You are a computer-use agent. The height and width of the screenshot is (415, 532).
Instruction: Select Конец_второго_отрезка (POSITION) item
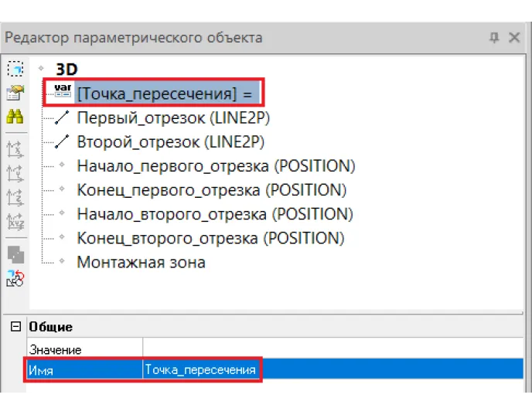[x=210, y=238]
